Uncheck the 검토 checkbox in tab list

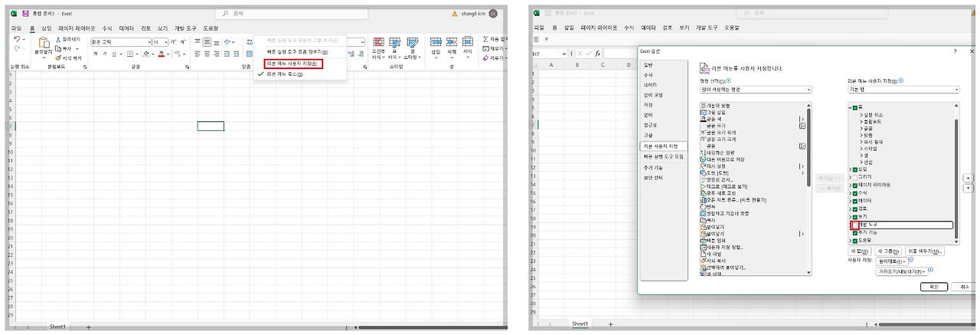coord(855,208)
